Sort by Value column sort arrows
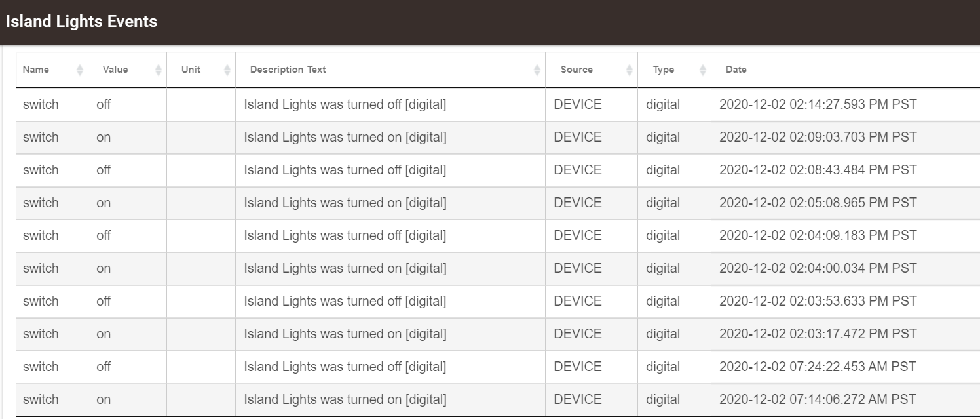Screen dimensions: 980x419 [158, 70]
